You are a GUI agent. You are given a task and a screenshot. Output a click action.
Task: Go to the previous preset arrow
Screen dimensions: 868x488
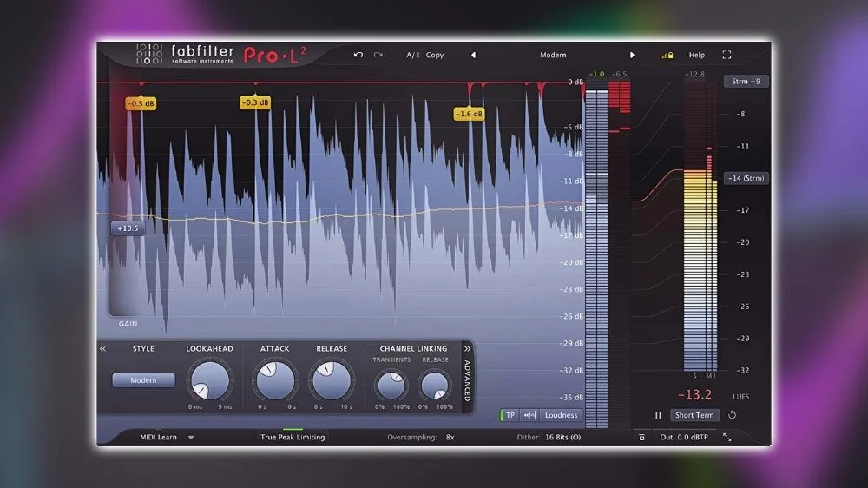[x=473, y=55]
